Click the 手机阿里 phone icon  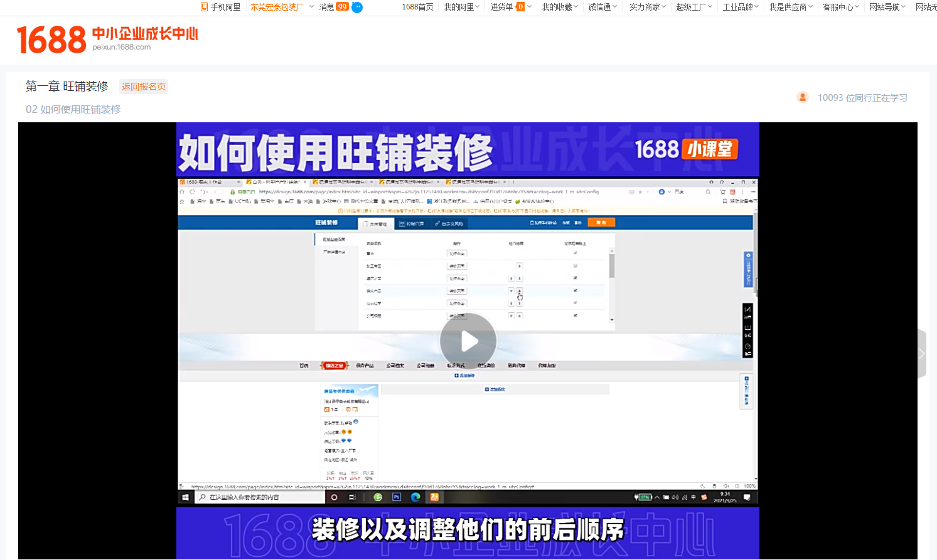204,7
